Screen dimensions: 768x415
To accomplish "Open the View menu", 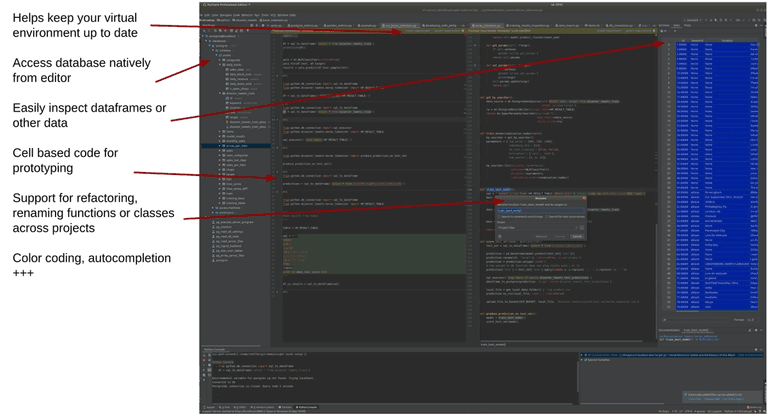I will 214,15.
